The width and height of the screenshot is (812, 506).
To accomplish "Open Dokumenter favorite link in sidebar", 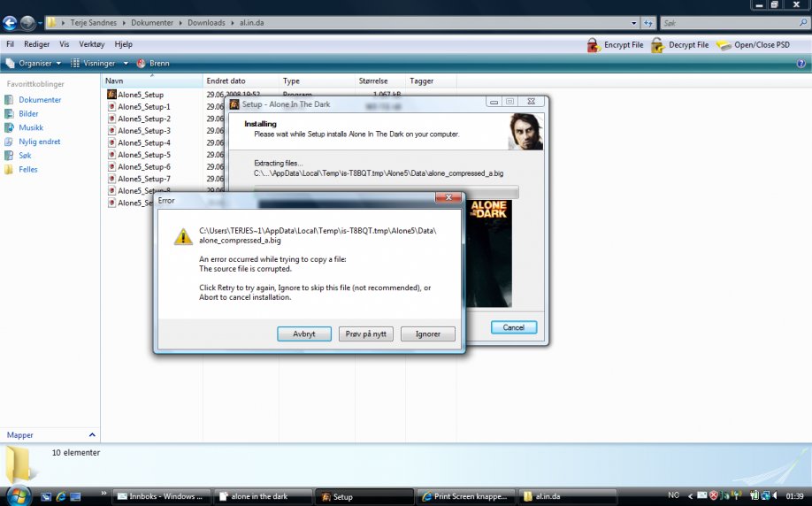I will 40,100.
